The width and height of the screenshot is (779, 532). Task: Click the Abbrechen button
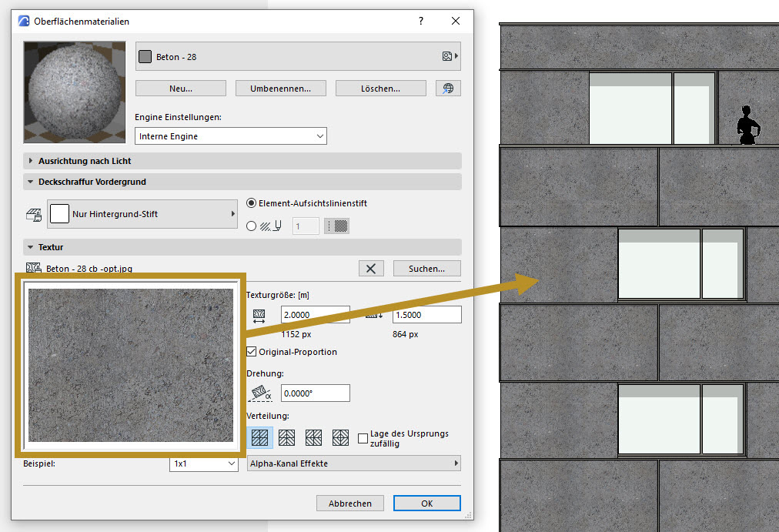[350, 504]
